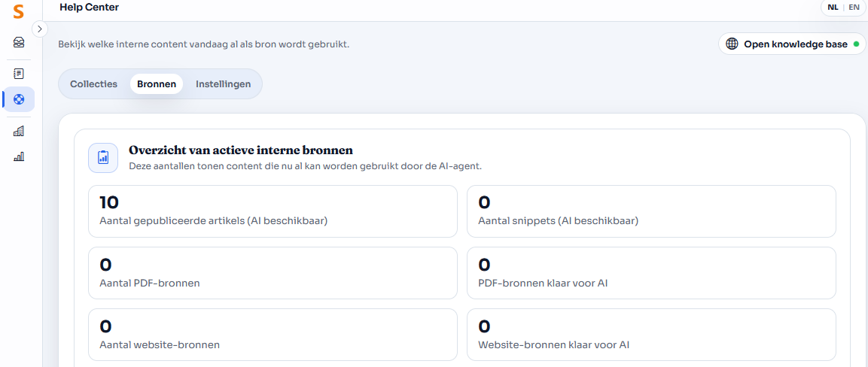The image size is (868, 367).
Task: Click the Help Center page title
Action: click(x=89, y=8)
